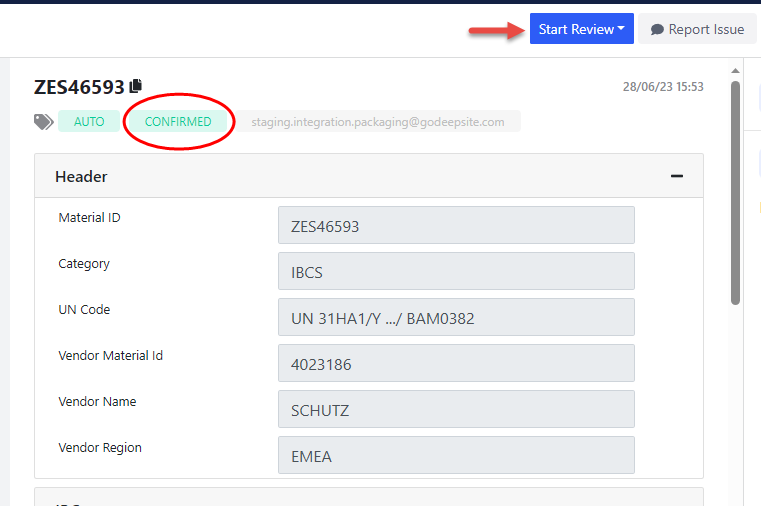
Task: Select the AUTO tag badge
Action: 89,122
